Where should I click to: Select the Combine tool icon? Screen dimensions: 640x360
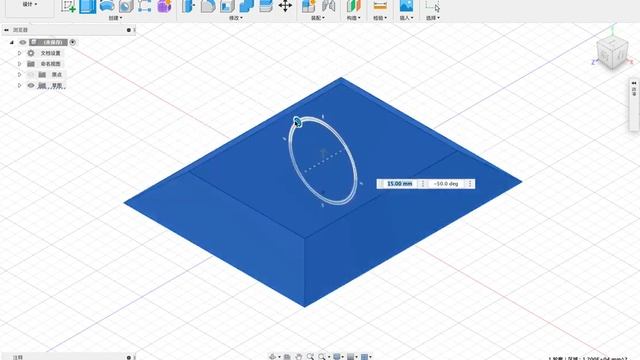click(x=247, y=6)
